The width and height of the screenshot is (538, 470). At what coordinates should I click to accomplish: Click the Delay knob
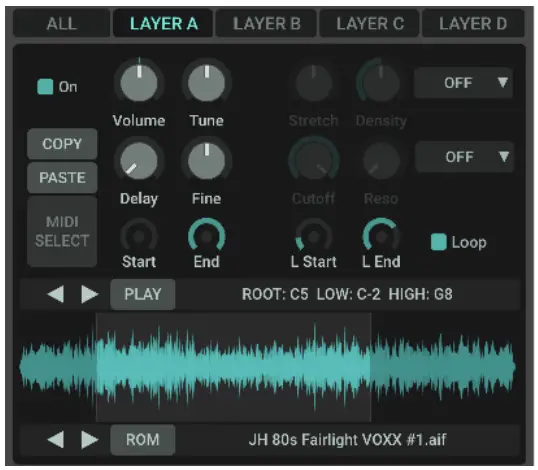[139, 161]
